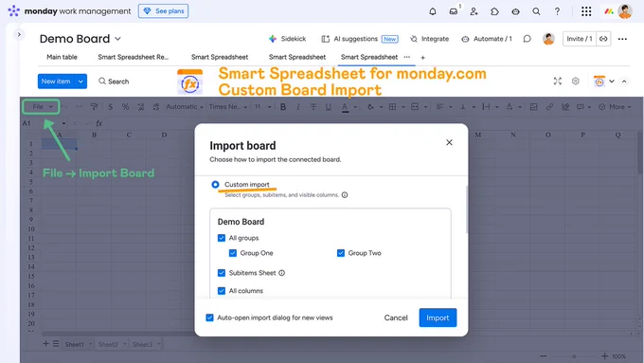Close the Import board dialog

[x=449, y=142]
